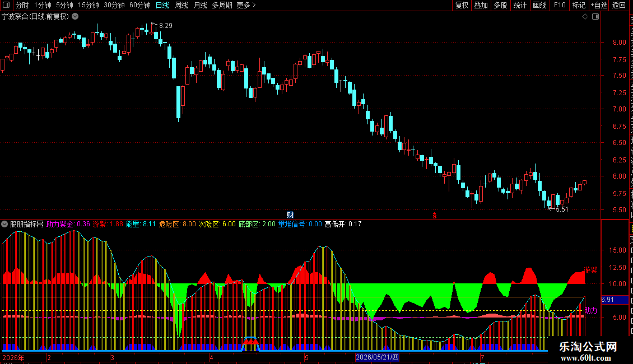Viewport: 633px width, 364px height.
Task: Click the 量堆信号: 0.00 indicator value
Action: click(x=300, y=224)
